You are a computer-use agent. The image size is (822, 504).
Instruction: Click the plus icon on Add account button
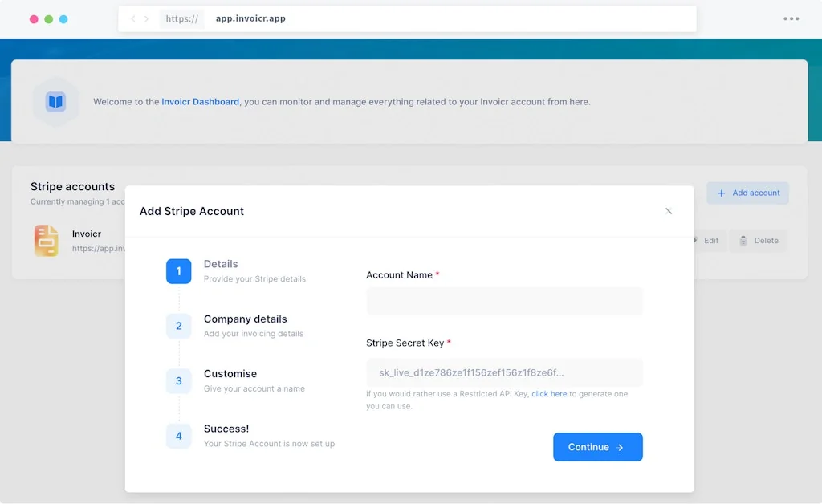(722, 193)
